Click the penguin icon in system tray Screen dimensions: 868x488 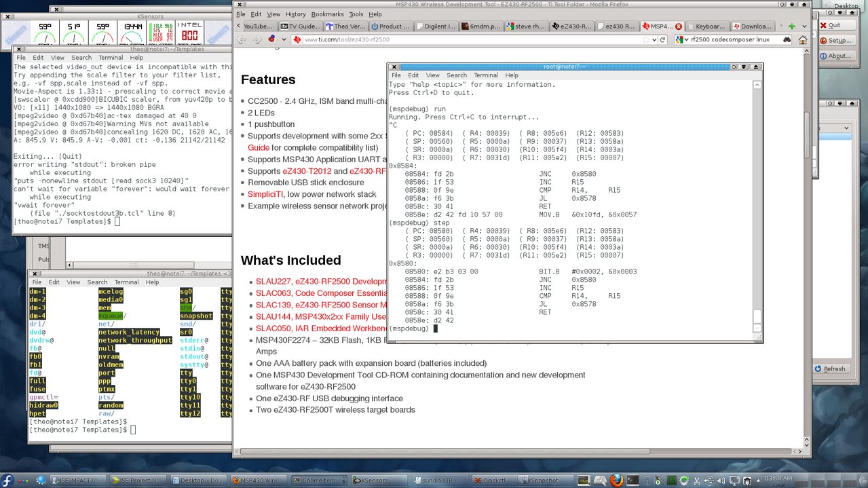(x=747, y=481)
